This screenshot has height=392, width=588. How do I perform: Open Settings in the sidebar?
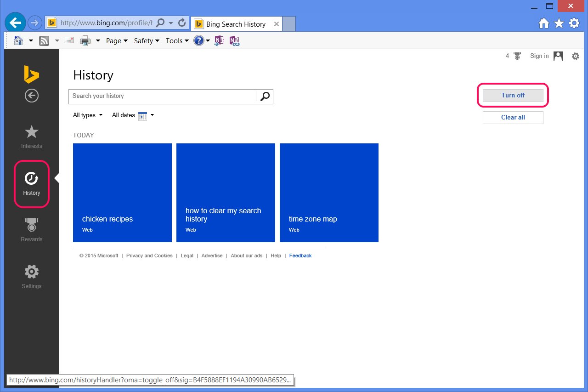tap(31, 277)
